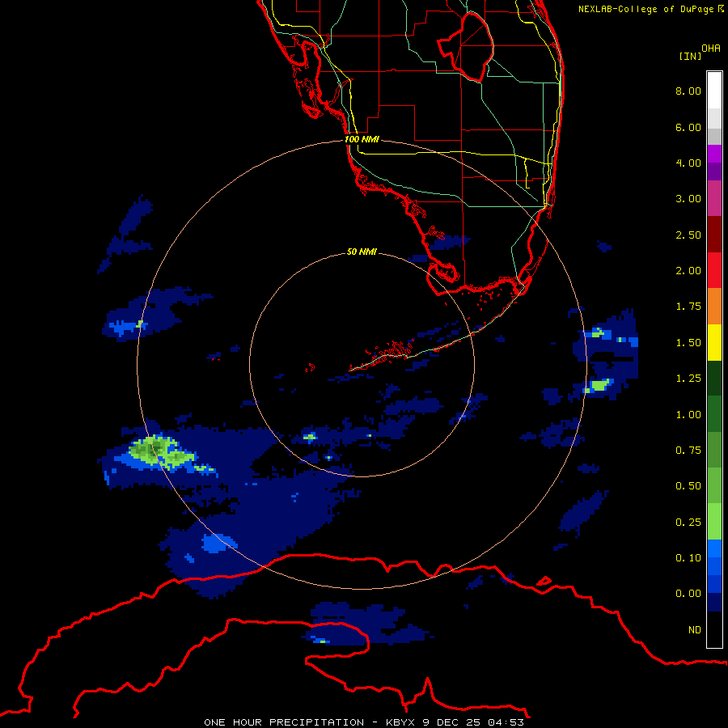Click the dark red 2.50 legend color block

pos(714,235)
